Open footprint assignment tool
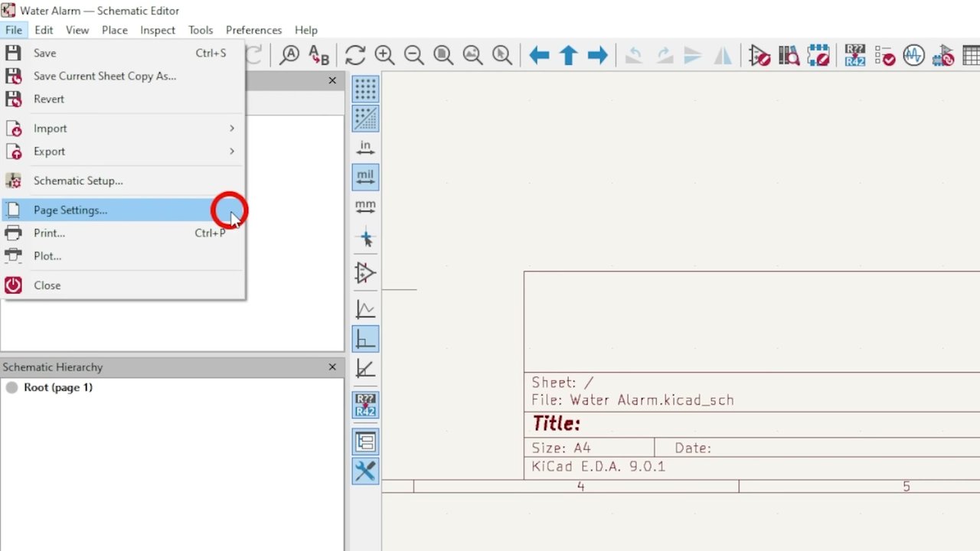Screen dimensions: 980x551 (943, 55)
